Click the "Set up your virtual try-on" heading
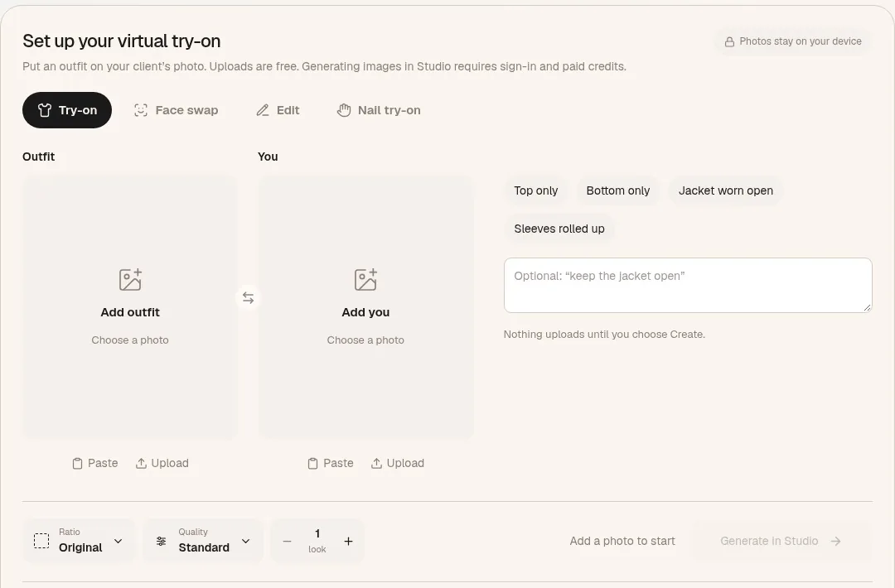 pos(122,41)
